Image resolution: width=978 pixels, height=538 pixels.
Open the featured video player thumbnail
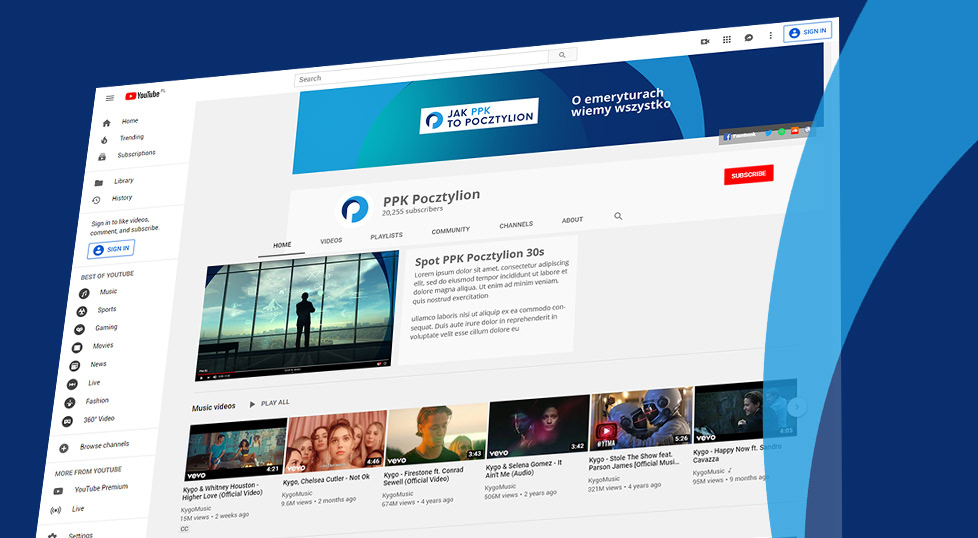click(298, 315)
